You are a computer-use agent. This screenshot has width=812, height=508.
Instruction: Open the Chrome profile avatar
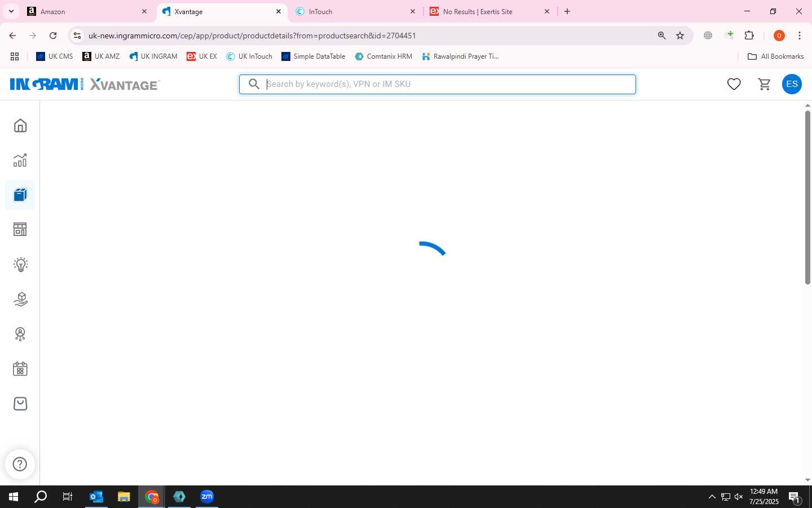(779, 36)
